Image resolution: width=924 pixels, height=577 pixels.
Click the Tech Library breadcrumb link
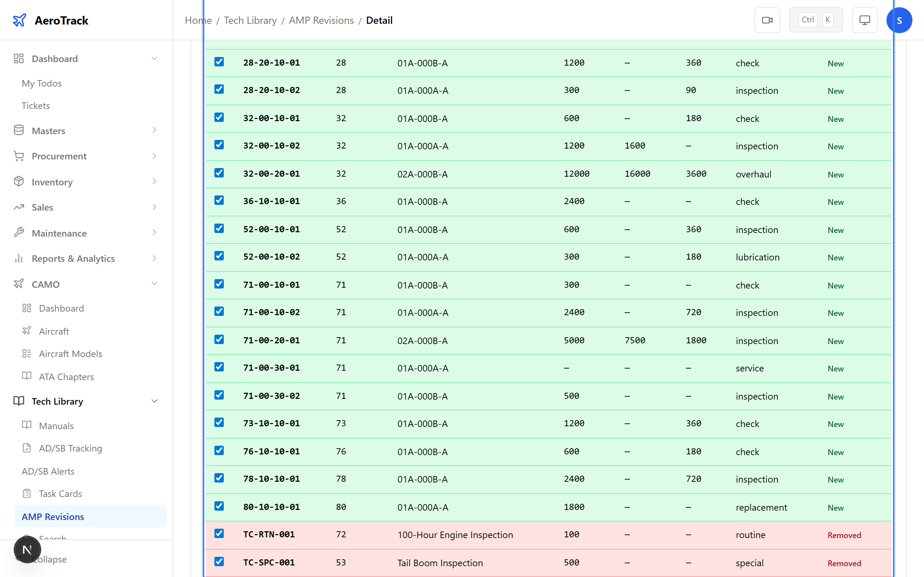pos(250,20)
